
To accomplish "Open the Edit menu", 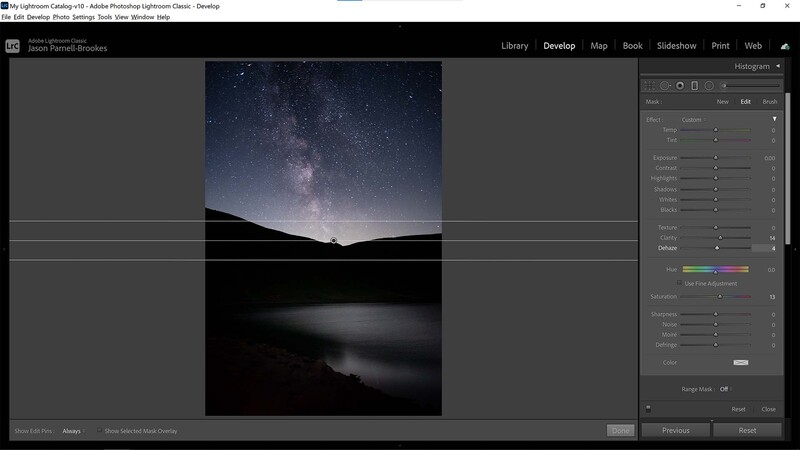I will 19,17.
